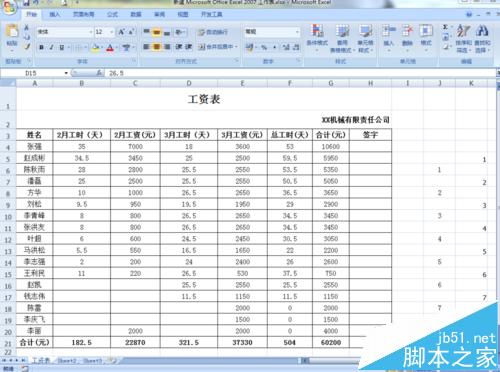Open Find and Select binoculars icon
The height and width of the screenshot is (372, 500).
(482, 31)
